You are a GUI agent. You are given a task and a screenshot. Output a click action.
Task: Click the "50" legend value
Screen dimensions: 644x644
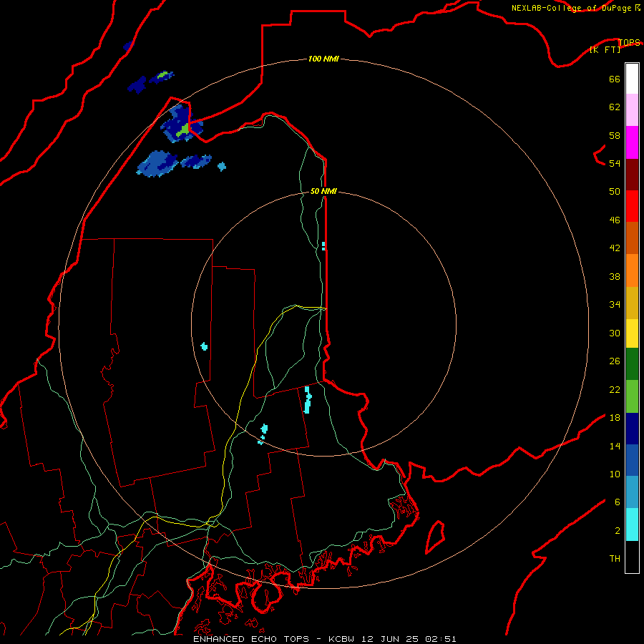(x=615, y=191)
